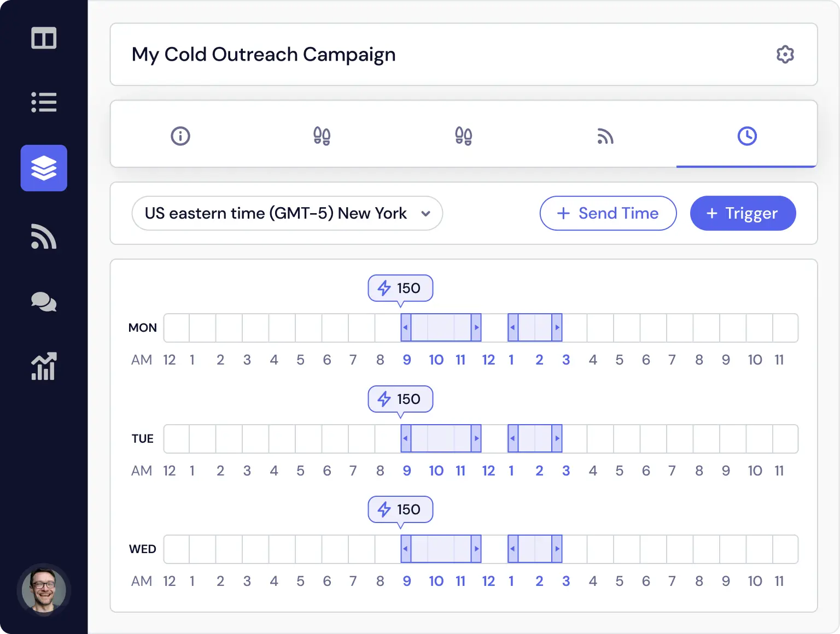
Task: Click Monday afternoon block's right handle
Action: pyautogui.click(x=557, y=327)
